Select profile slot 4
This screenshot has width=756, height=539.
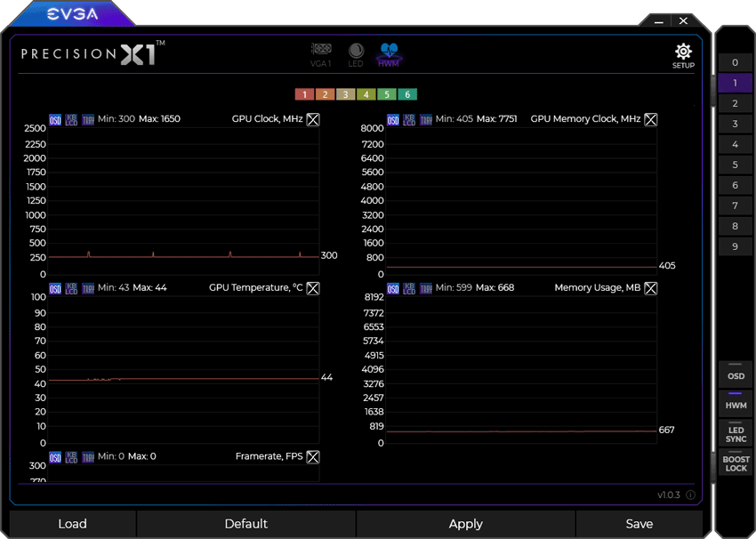735,144
